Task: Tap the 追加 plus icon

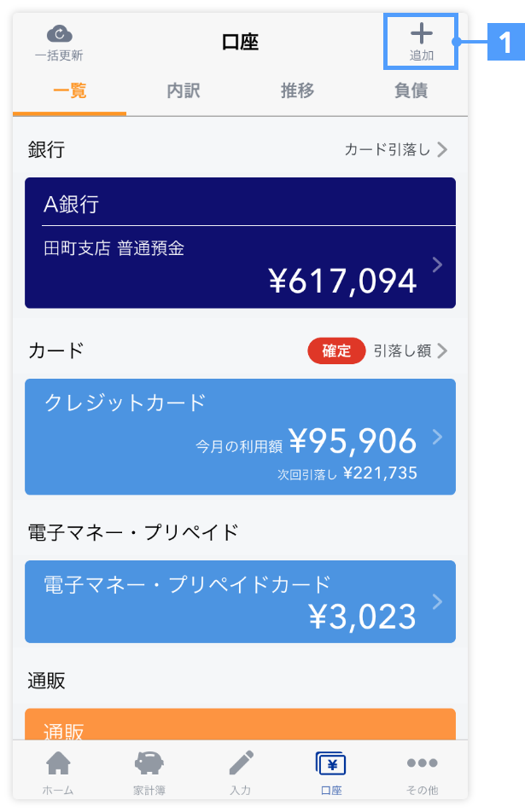Action: (422, 33)
